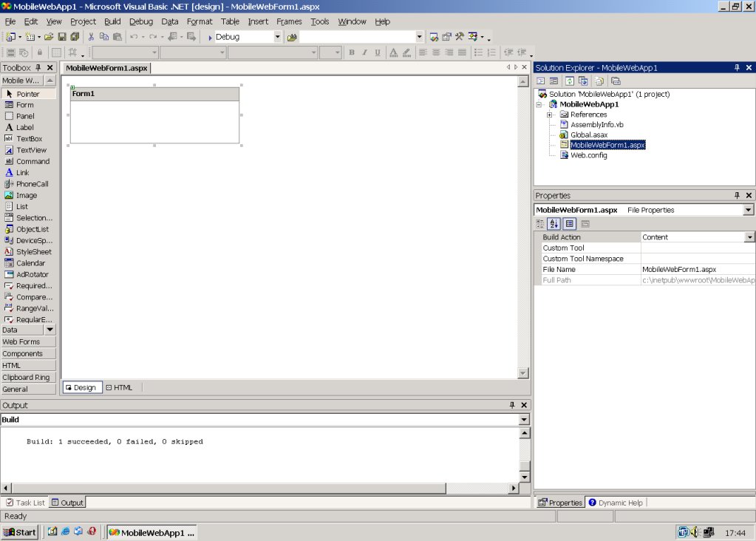Click the Output pane horizontal scrollbar thumb
The image size is (756, 541).
point(229,489)
